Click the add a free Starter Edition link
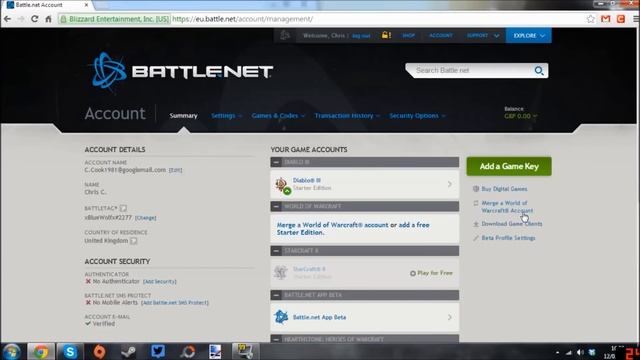Viewport: 640px width, 360px height. coord(353,229)
